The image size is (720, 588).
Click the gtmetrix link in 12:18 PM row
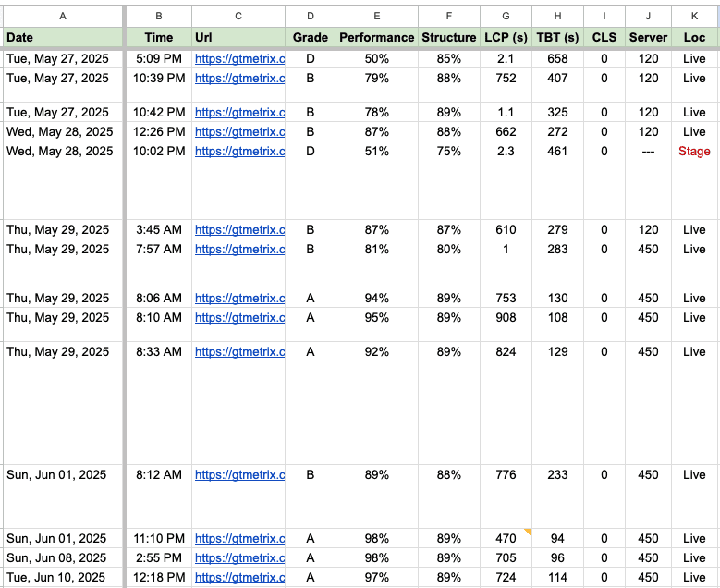coord(239,577)
